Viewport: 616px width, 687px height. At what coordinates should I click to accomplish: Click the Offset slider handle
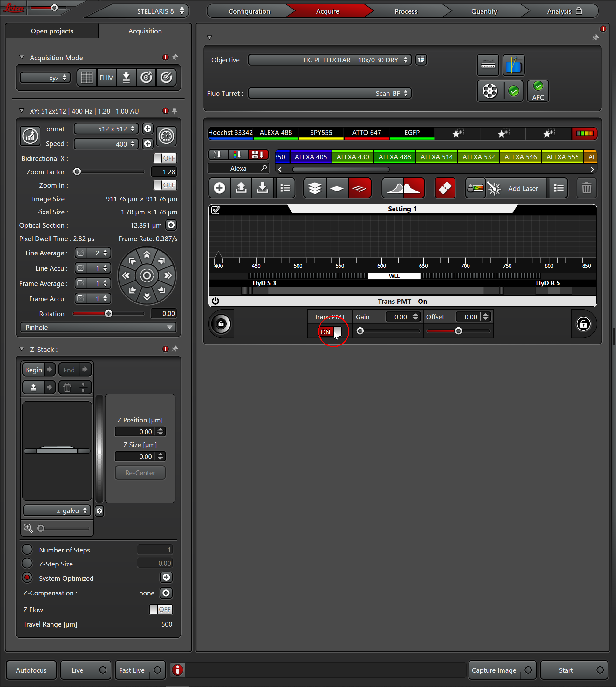tap(458, 331)
